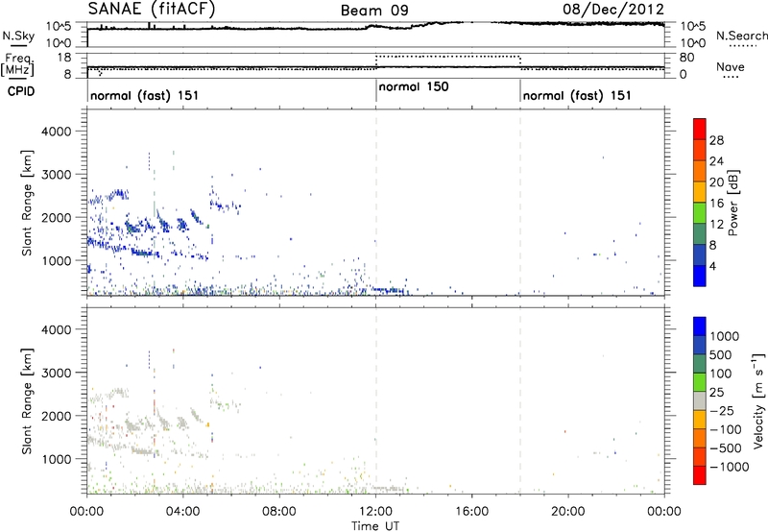This screenshot has height=532, width=768.
Task: Select the Time UT axis title
Action: [x=375, y=526]
